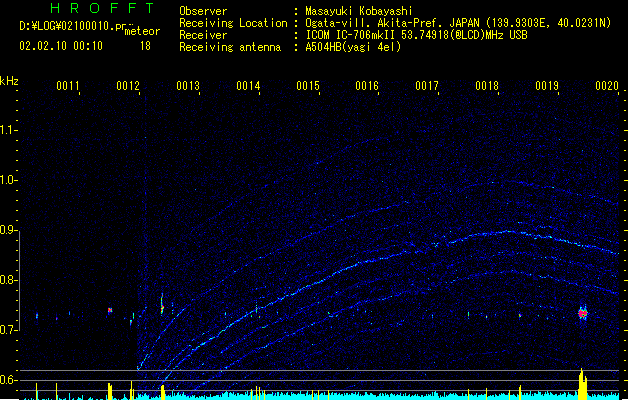Click the vertical echo streak after marker 0012

coord(162,305)
